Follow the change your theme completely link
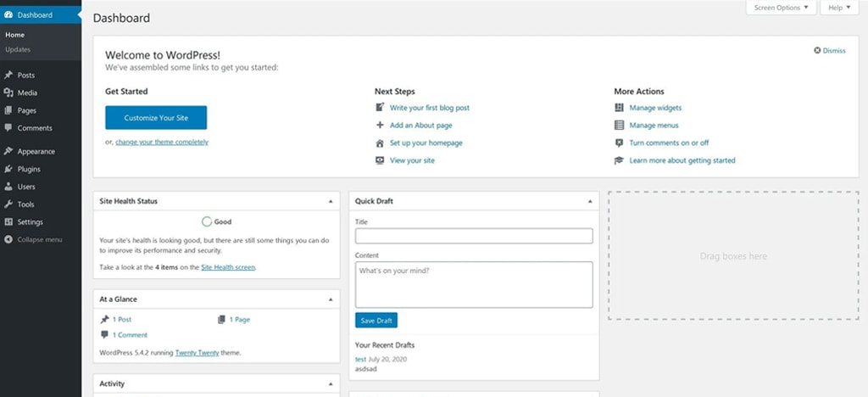The width and height of the screenshot is (868, 397). [x=162, y=142]
